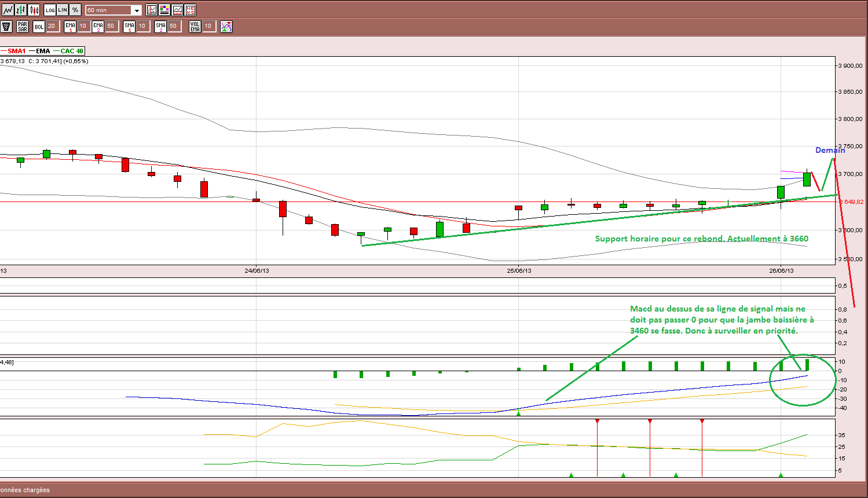Click the green MACD crossover triangle marker

519,413
